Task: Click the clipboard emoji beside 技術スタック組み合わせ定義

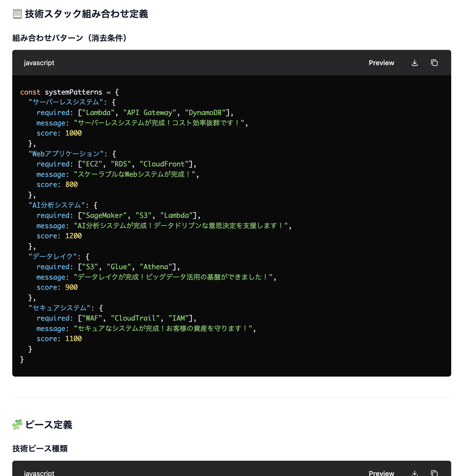Action: [17, 14]
